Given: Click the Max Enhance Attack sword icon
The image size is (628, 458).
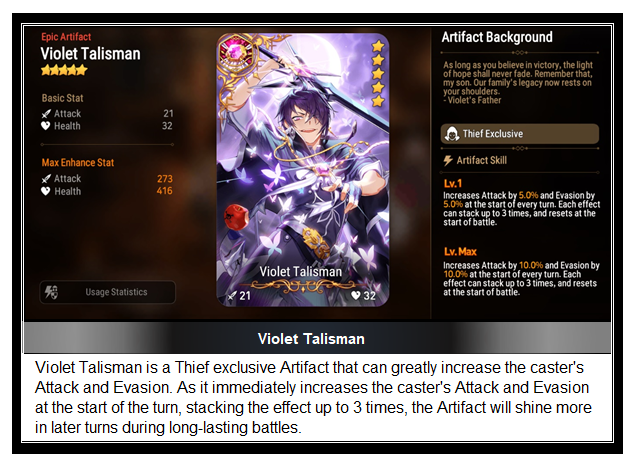Looking at the screenshot, I should click(46, 179).
